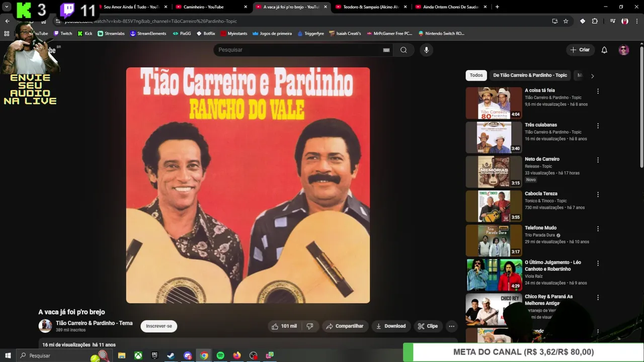
Task: Open a new browser tab with plus
Action: coord(497,7)
